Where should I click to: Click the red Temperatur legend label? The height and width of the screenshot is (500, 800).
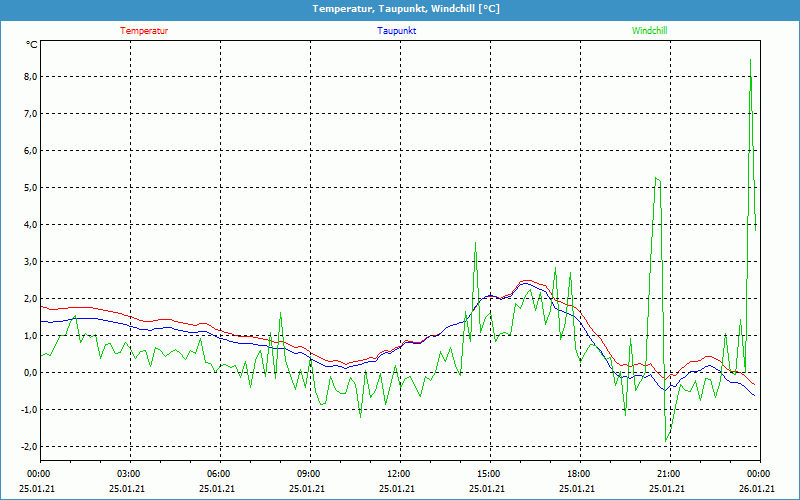(x=144, y=31)
